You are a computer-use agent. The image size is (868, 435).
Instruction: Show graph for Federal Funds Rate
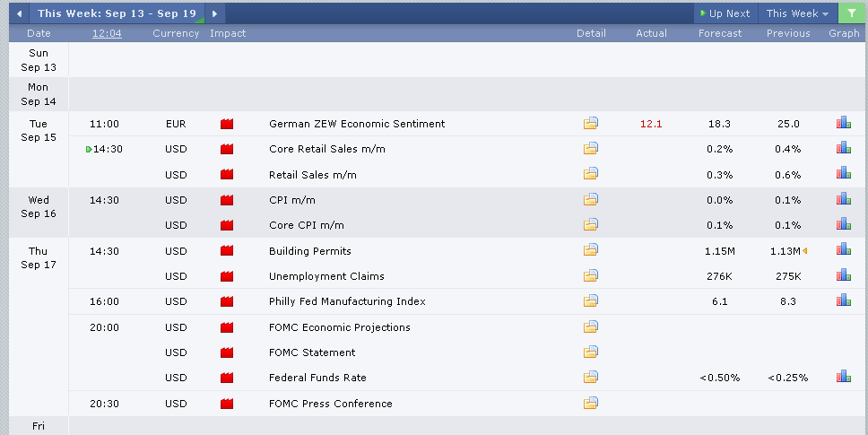coord(843,378)
